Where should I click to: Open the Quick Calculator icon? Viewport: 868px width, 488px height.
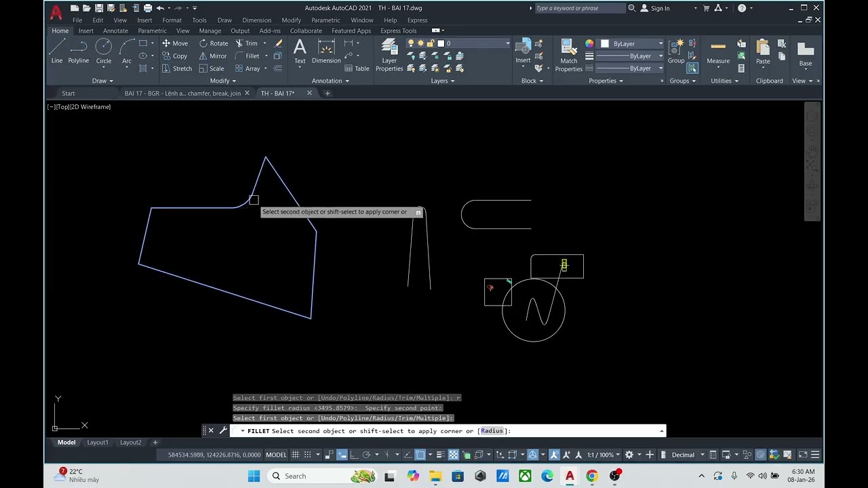pos(741,68)
